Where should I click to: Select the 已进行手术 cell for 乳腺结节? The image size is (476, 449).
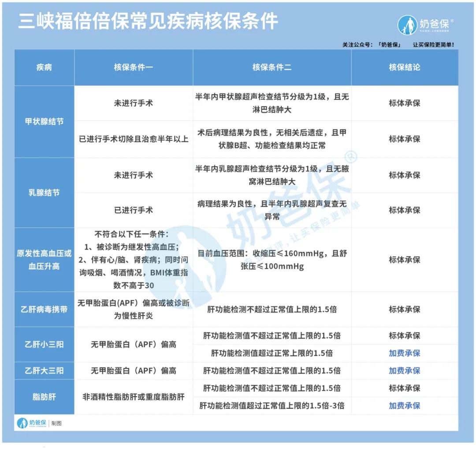point(134,210)
